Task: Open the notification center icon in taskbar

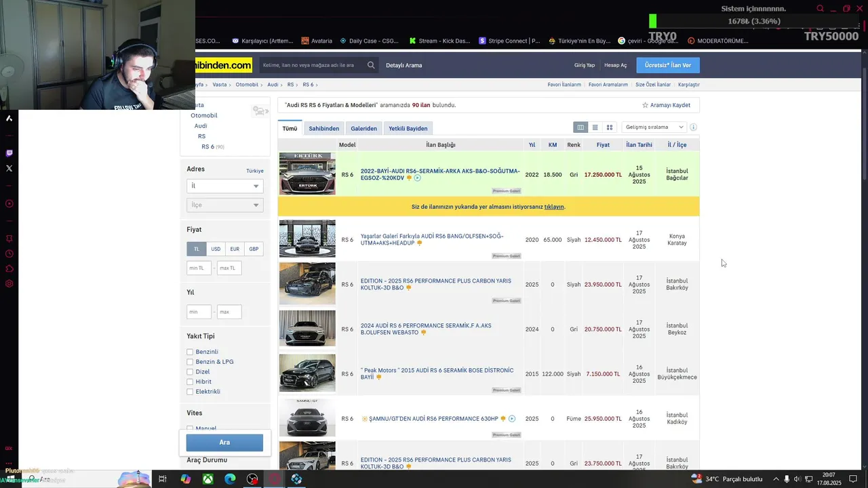Action: click(854, 479)
